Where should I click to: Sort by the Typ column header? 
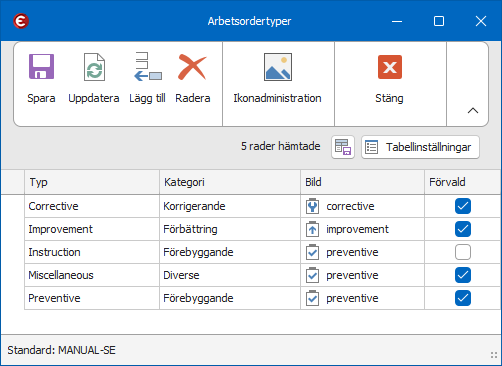pos(92,182)
